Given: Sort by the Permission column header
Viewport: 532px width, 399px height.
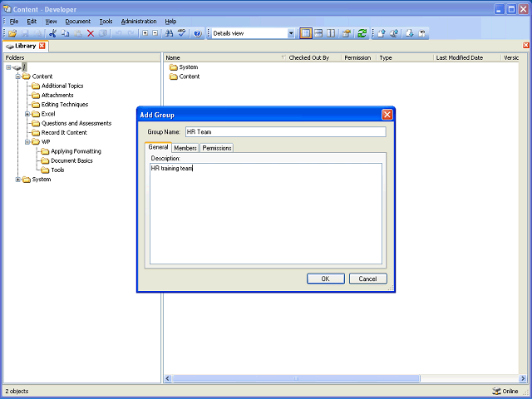Looking at the screenshot, I should click(358, 57).
